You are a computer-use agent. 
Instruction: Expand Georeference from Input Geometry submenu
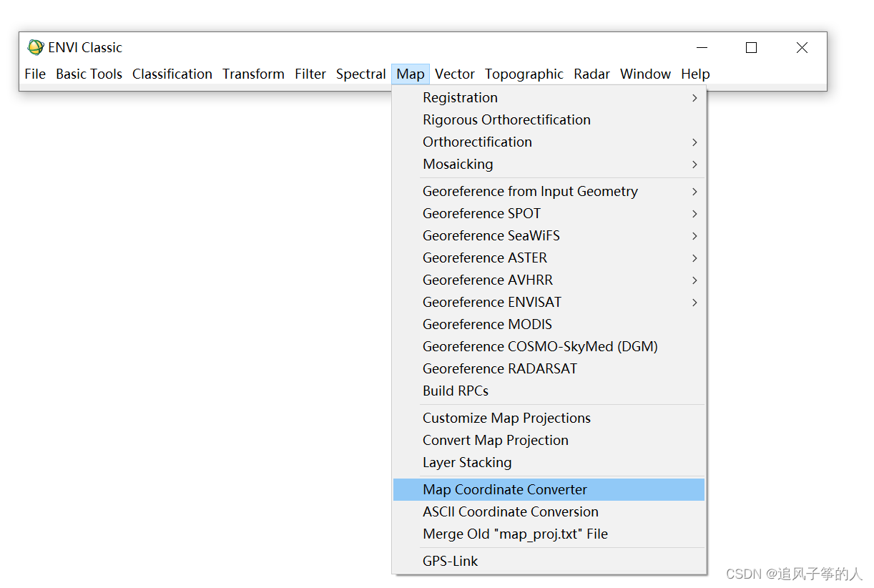pyautogui.click(x=549, y=191)
